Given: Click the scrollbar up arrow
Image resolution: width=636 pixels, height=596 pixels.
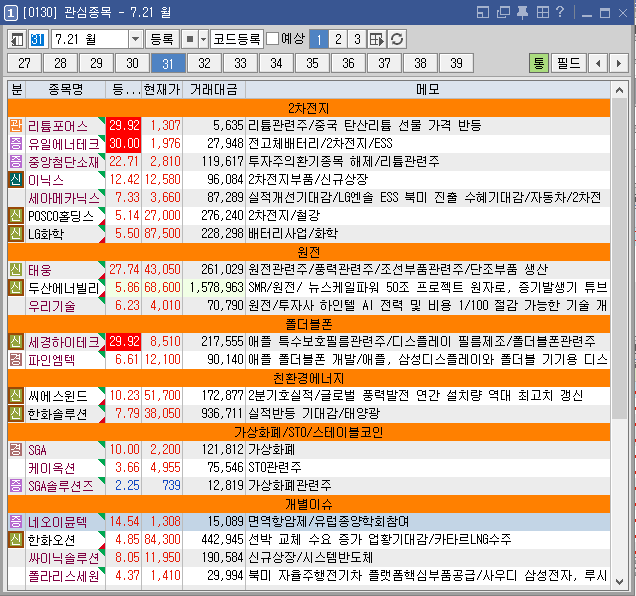Looking at the screenshot, I should coord(619,90).
